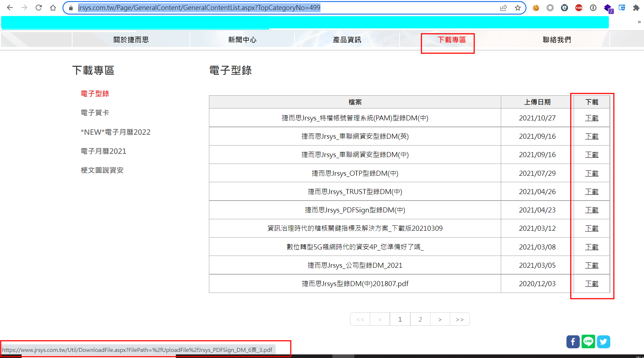Open the 新聞中心 menu
This screenshot has width=644, height=358.
click(x=242, y=40)
